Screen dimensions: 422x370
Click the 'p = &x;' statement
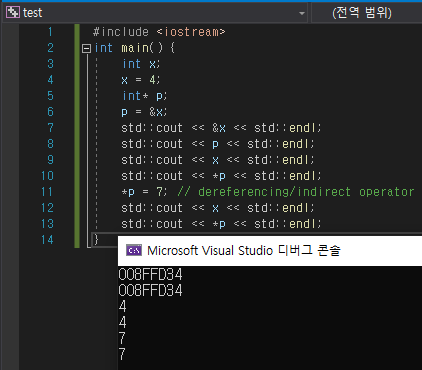(144, 112)
